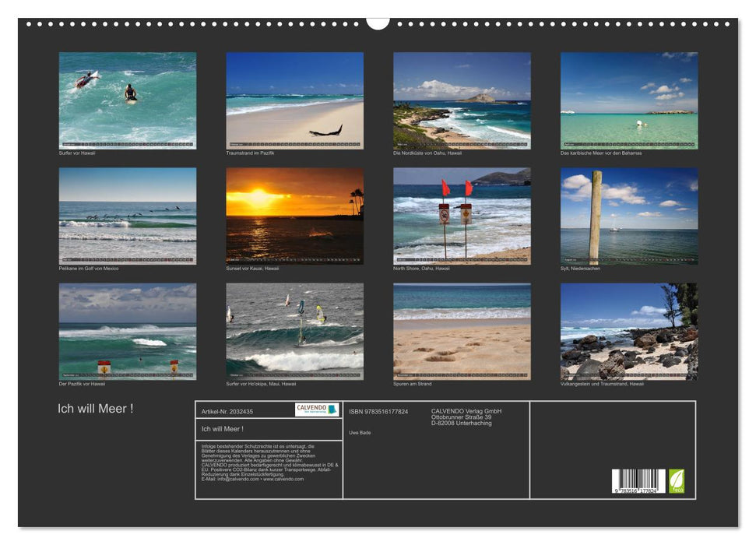The image size is (756, 545).
Task: Select the Bahamas Caribbean sea photo
Action: point(628,100)
